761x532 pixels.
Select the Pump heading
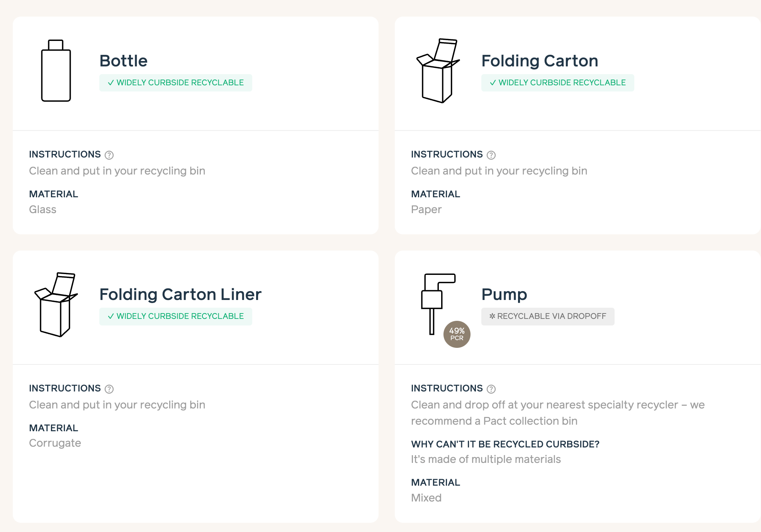point(504,295)
